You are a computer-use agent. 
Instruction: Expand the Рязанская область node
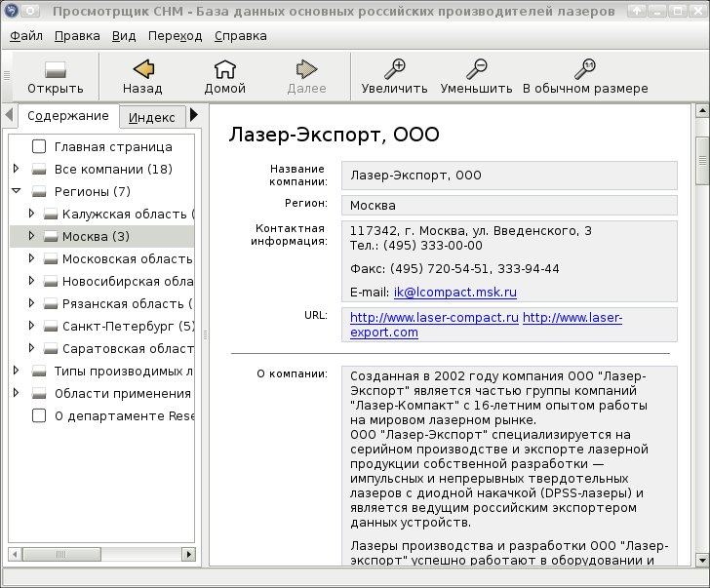click(x=31, y=303)
